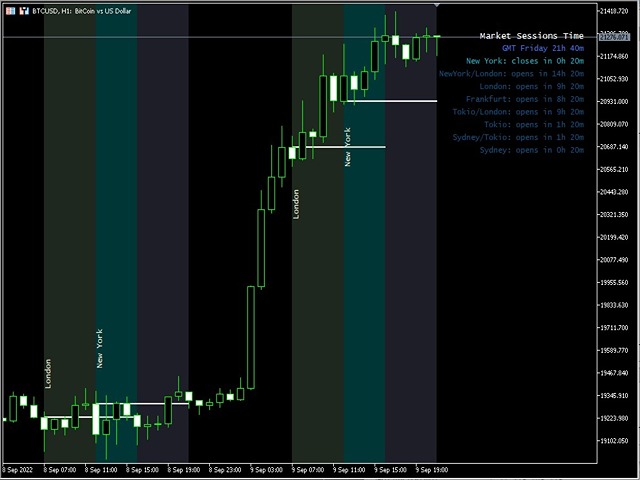The width and height of the screenshot is (640, 480).
Task: Click 'Sydney: opens in 0h 20m'
Action: click(x=531, y=150)
